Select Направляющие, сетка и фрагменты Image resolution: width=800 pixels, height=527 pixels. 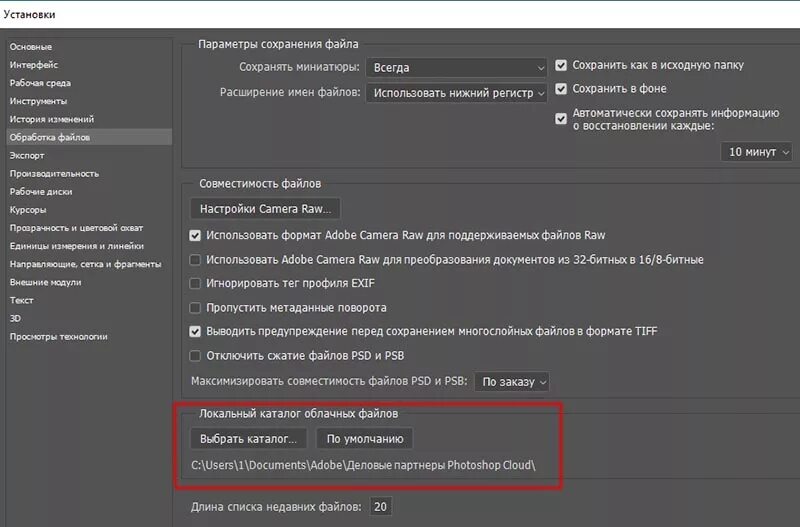(x=85, y=264)
